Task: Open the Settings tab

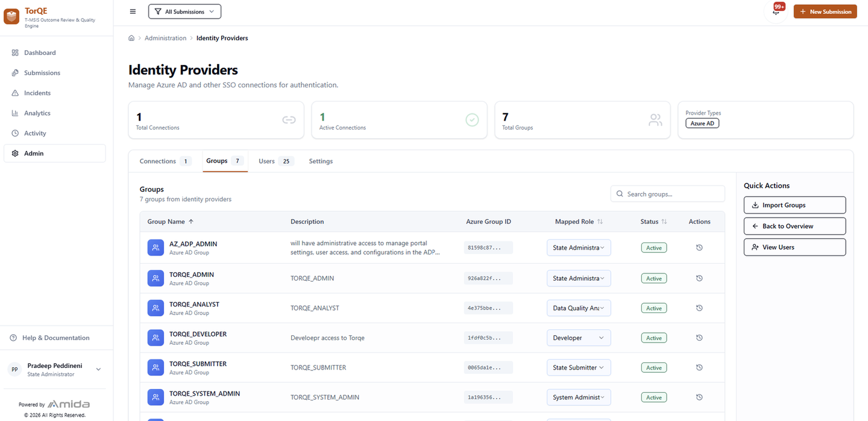Action: (x=321, y=161)
